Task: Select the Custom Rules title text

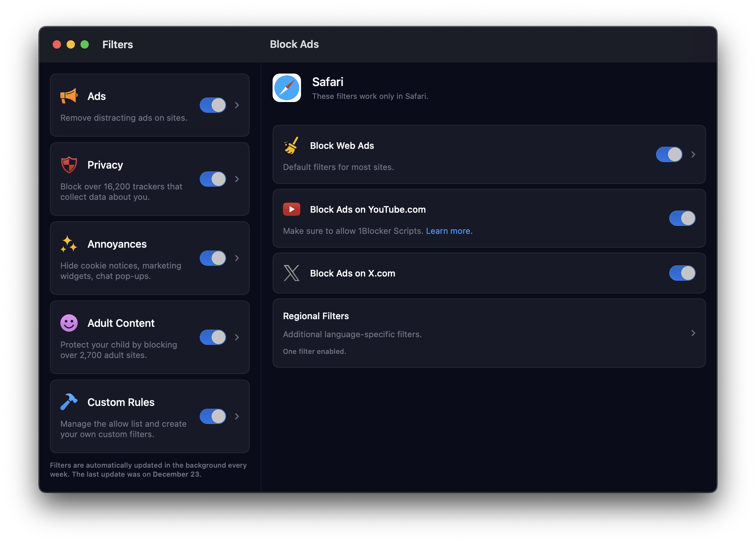Action: [121, 402]
